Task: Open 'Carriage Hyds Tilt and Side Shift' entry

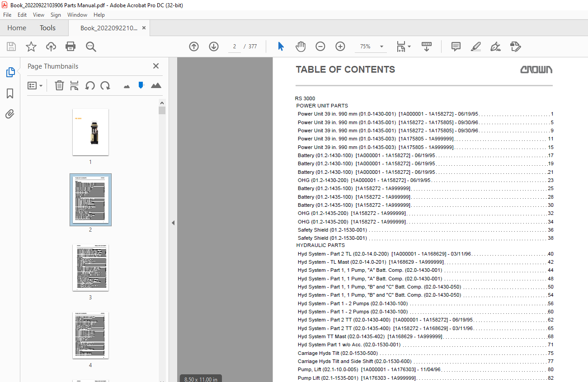Action: tap(425, 361)
